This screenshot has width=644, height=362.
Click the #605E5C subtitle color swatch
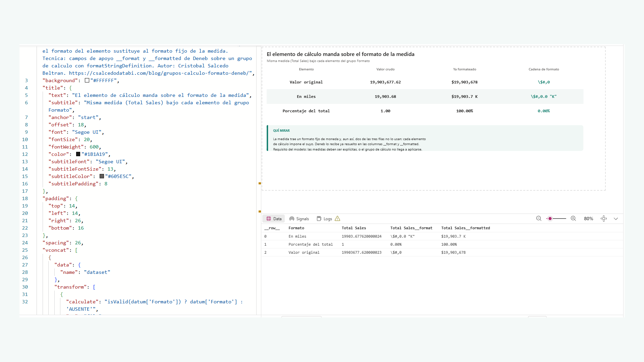pos(102,176)
